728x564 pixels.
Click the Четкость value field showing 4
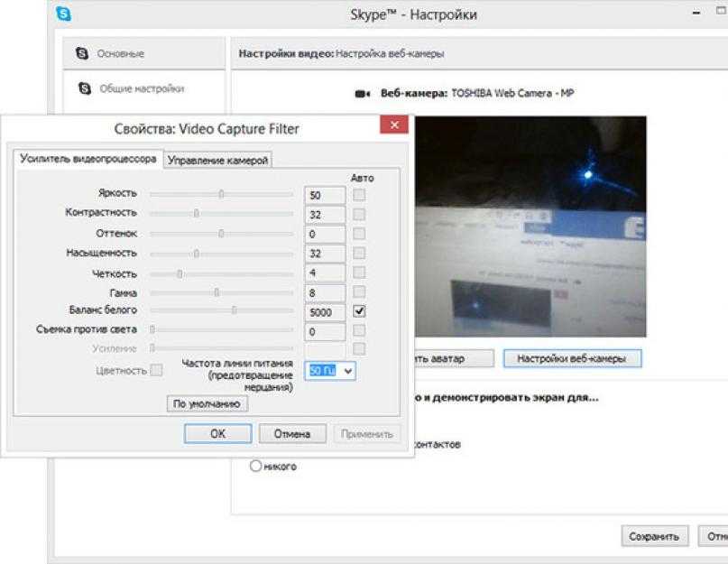[x=325, y=273]
